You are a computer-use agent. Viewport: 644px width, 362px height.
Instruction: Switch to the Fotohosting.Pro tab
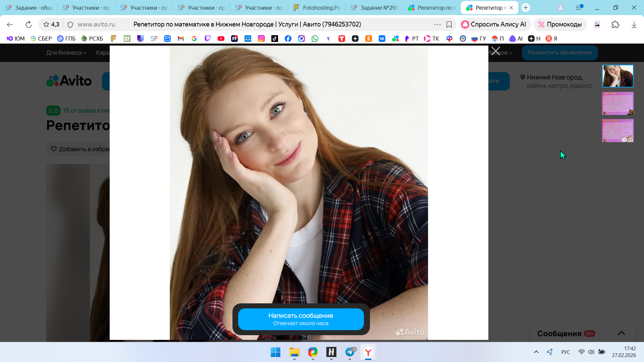(x=316, y=7)
